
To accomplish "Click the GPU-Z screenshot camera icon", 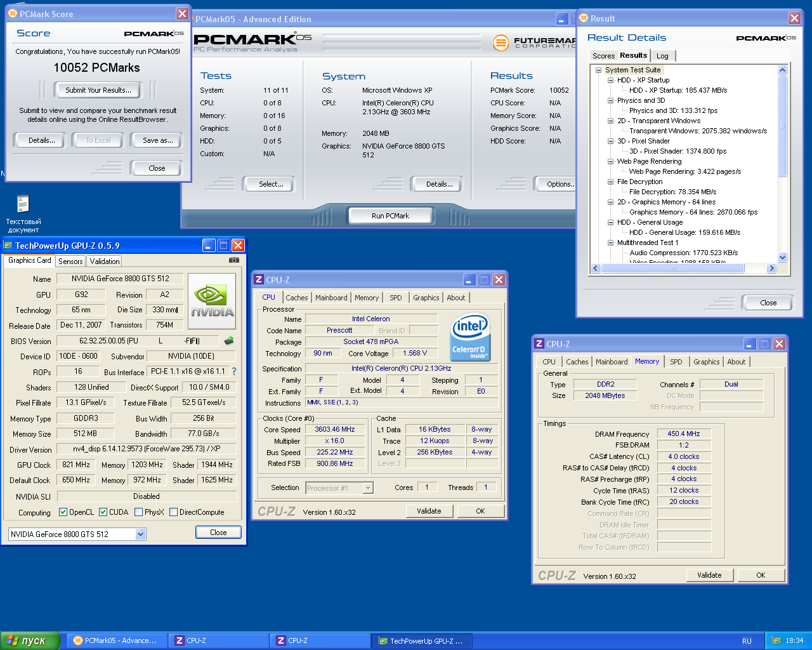I will [234, 260].
